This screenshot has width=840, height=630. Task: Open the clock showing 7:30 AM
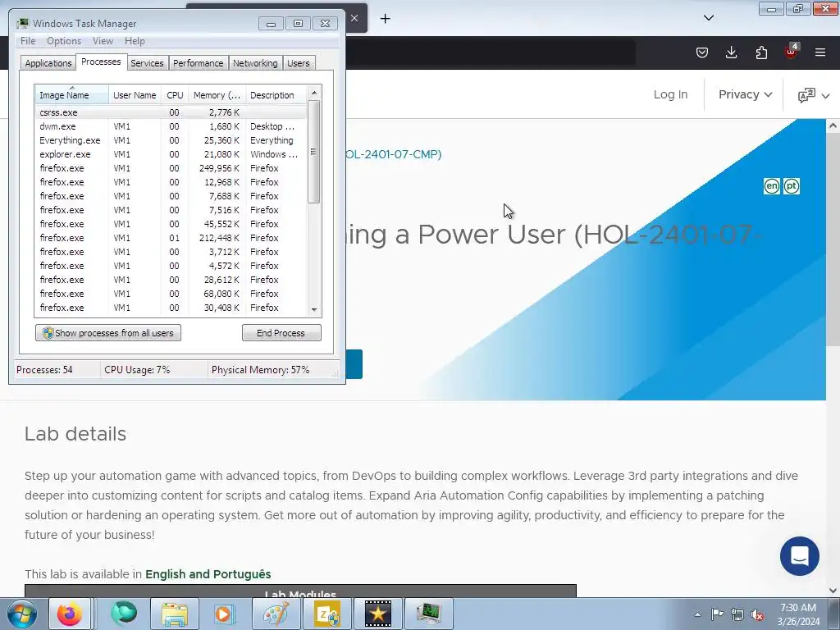tap(798, 614)
